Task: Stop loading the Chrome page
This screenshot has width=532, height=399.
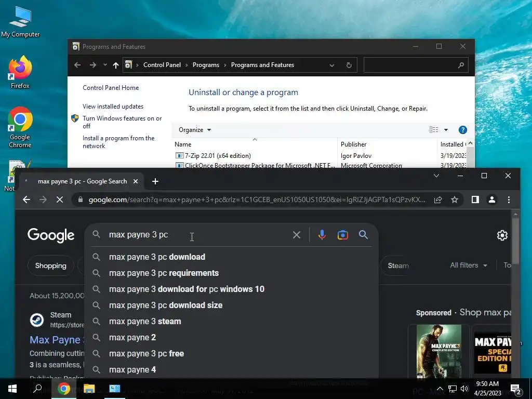Action: coord(59,199)
